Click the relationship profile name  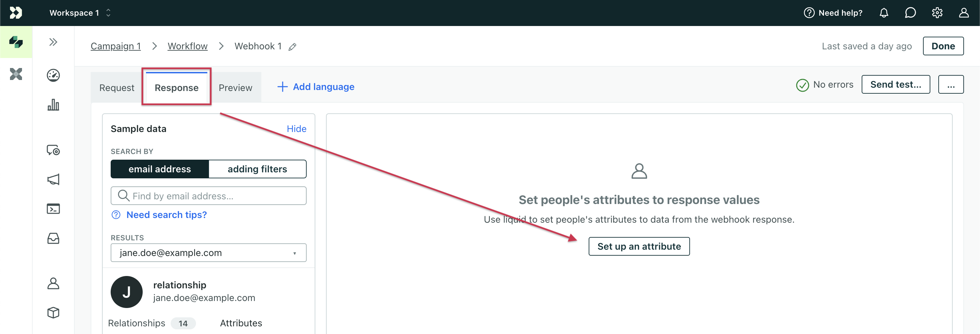coord(180,285)
